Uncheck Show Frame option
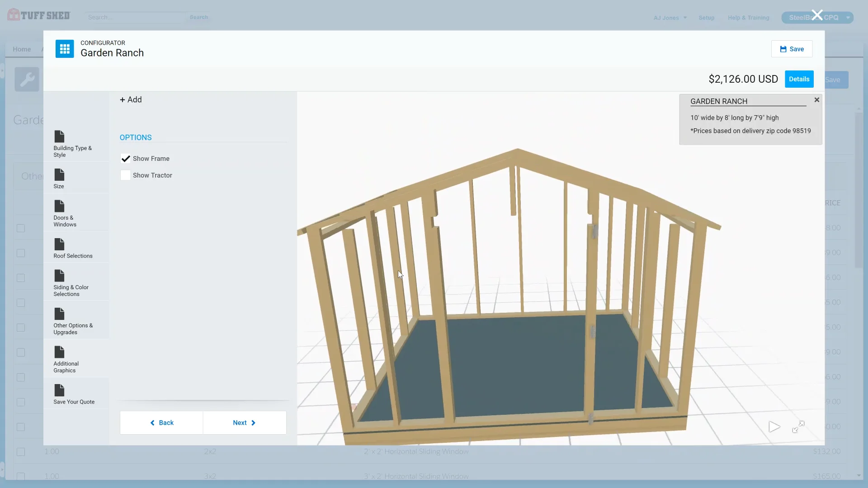Viewport: 868px width, 488px height. (x=125, y=159)
